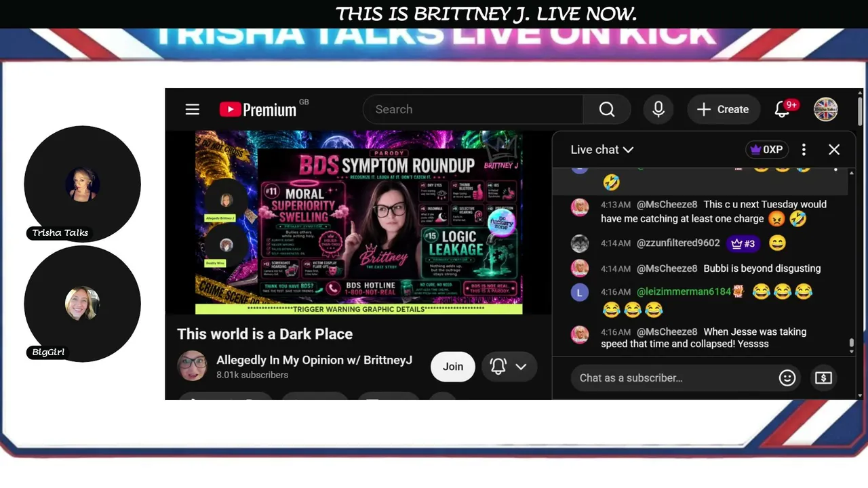Select the title "This world is a Dark Place"

click(265, 334)
